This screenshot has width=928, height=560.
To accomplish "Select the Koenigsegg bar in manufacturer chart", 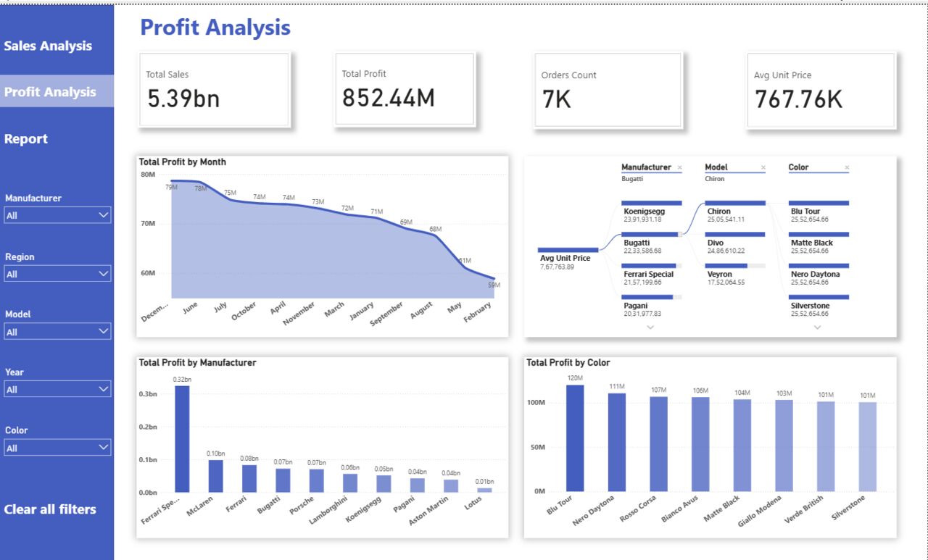I will [384, 484].
